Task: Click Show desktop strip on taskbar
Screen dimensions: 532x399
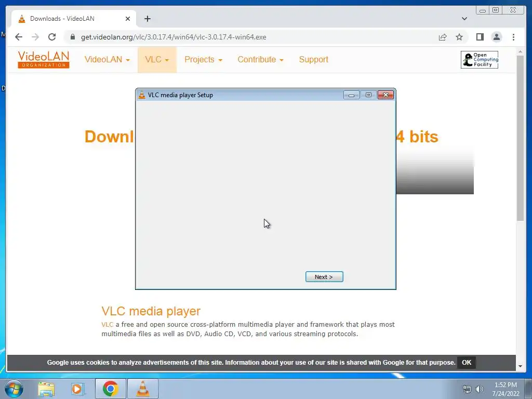Action: tap(528, 389)
